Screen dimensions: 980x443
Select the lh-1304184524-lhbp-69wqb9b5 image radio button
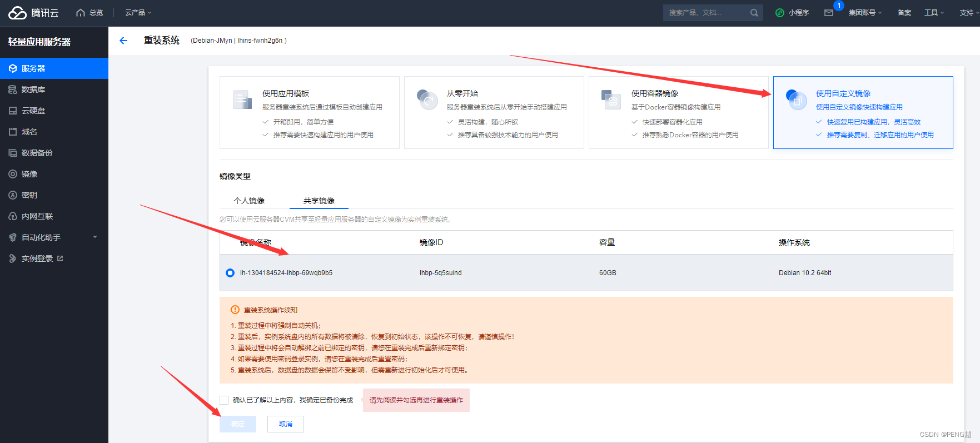pos(230,273)
